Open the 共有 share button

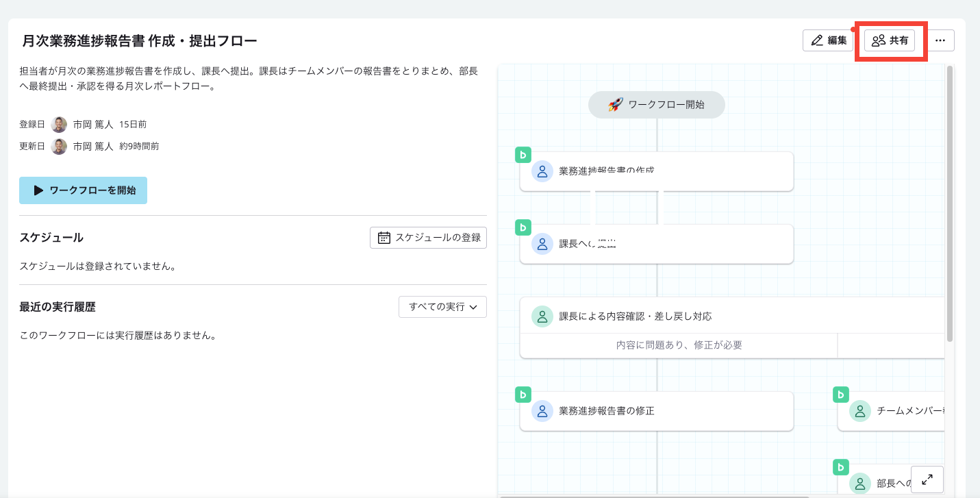click(890, 40)
